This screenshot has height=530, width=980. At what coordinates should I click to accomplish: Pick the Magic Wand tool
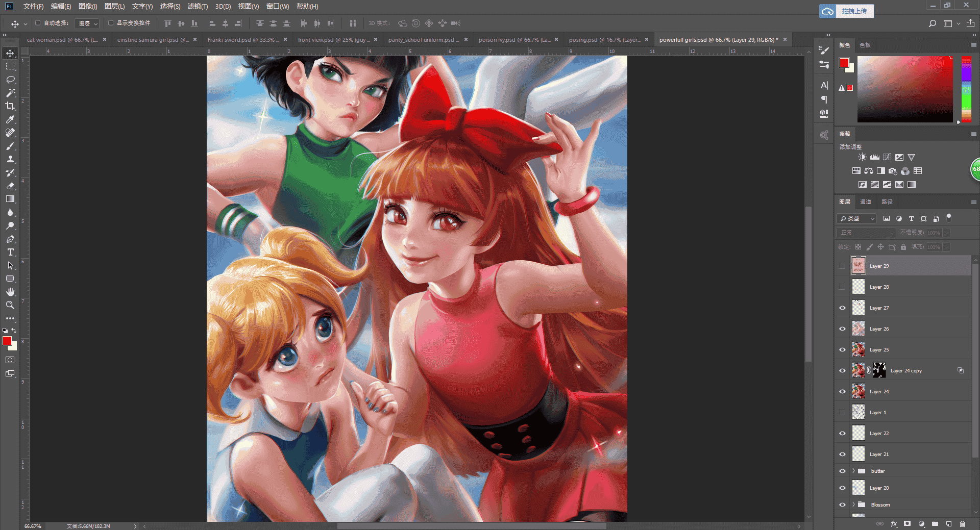(x=10, y=93)
